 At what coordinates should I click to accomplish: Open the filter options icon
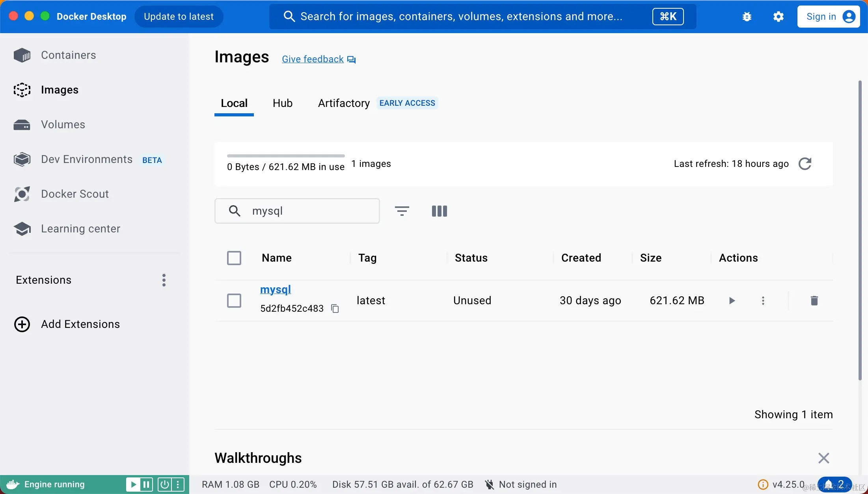point(402,211)
